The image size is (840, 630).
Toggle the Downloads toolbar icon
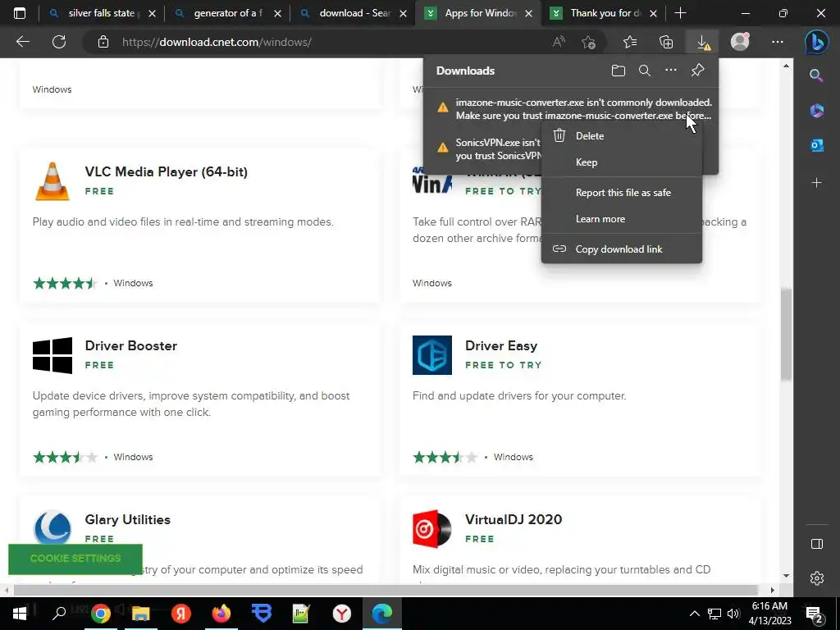[x=703, y=43]
